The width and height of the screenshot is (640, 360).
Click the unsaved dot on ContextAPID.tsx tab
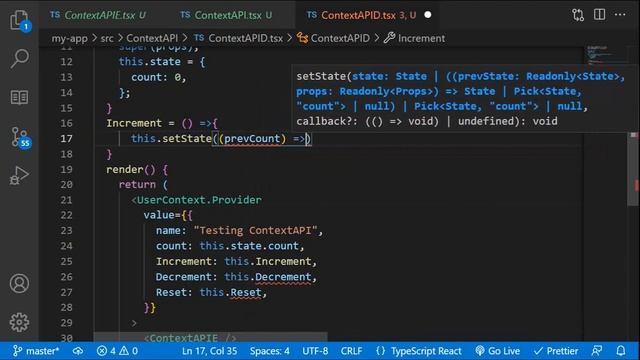(427, 15)
